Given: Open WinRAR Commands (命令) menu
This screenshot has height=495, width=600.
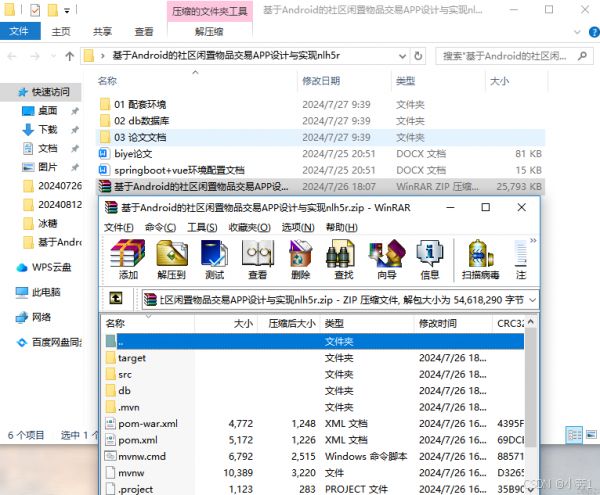Looking at the screenshot, I should [160, 228].
